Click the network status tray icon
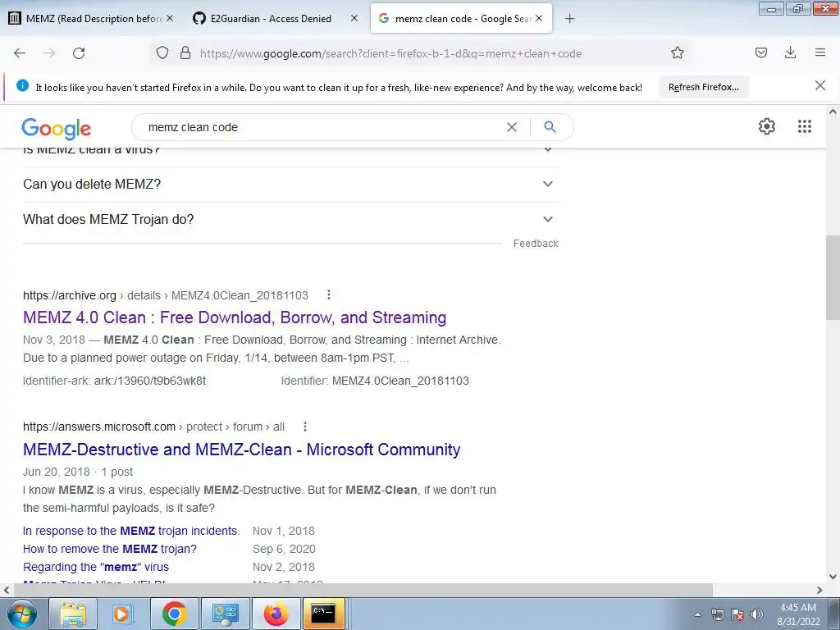Screen dimensions: 840x630 pos(717,614)
